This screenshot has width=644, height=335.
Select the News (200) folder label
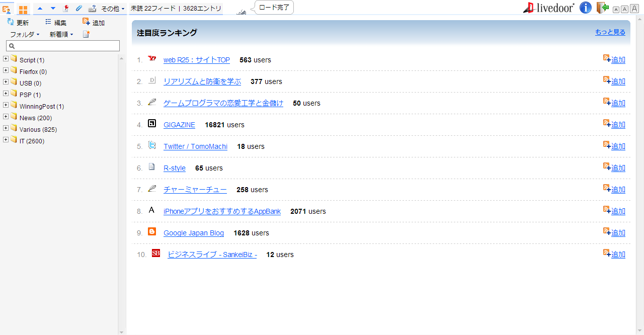pyautogui.click(x=36, y=118)
